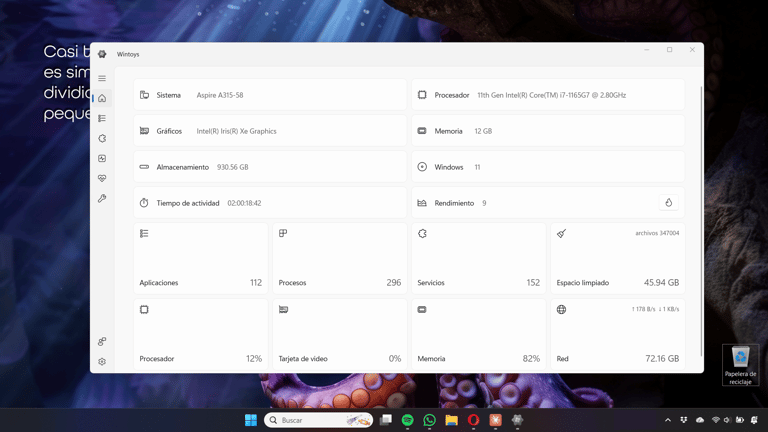Click the Tiempo de actividad stopwatch icon

(x=144, y=203)
